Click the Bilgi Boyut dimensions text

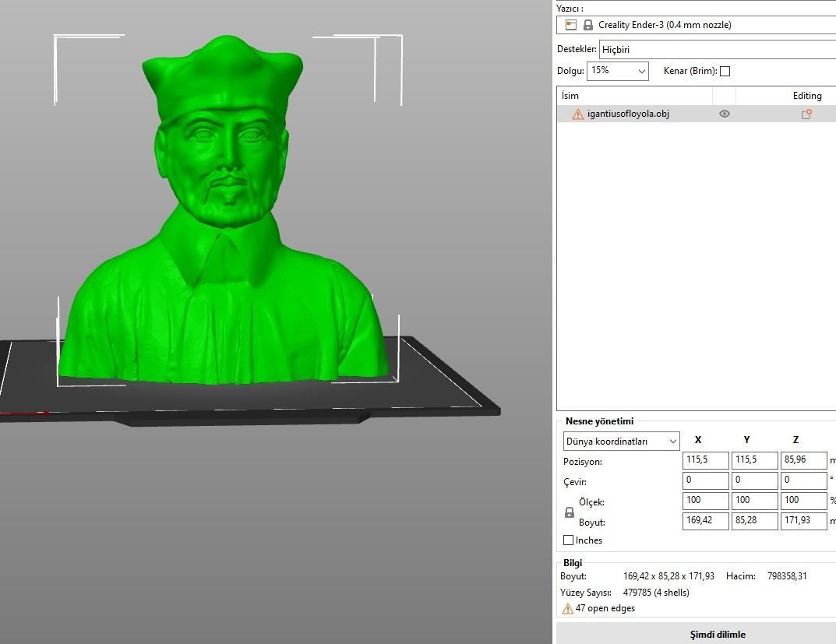[668, 576]
